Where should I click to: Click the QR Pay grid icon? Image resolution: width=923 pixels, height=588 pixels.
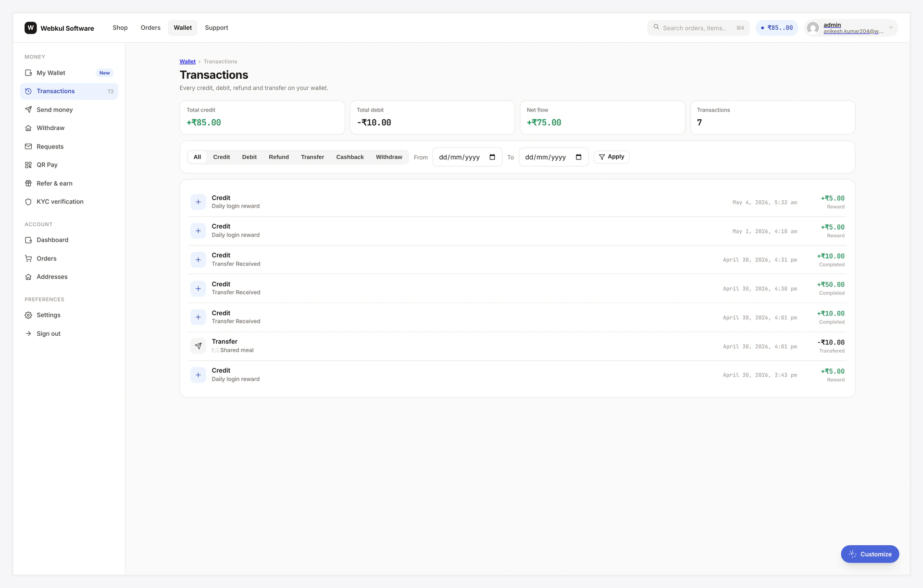[x=28, y=165]
